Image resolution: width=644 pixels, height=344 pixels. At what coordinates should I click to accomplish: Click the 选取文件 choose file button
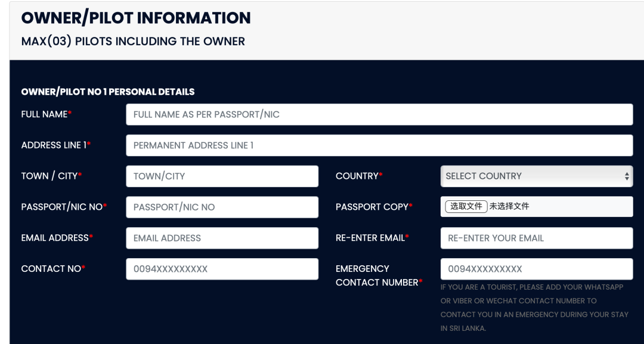(466, 206)
